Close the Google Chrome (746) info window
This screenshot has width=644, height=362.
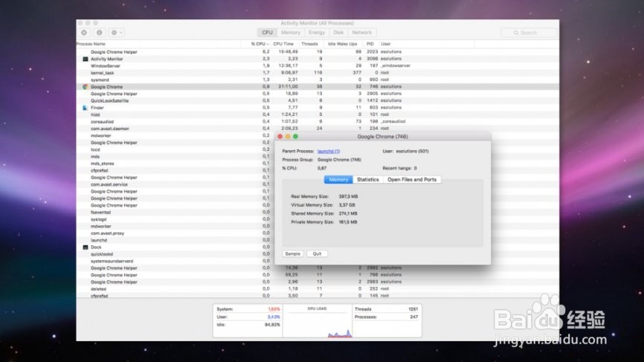[x=280, y=137]
